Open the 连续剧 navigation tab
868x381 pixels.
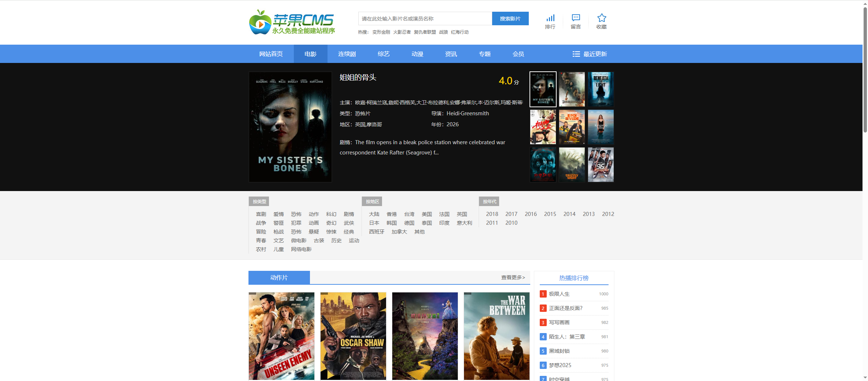[x=347, y=54]
